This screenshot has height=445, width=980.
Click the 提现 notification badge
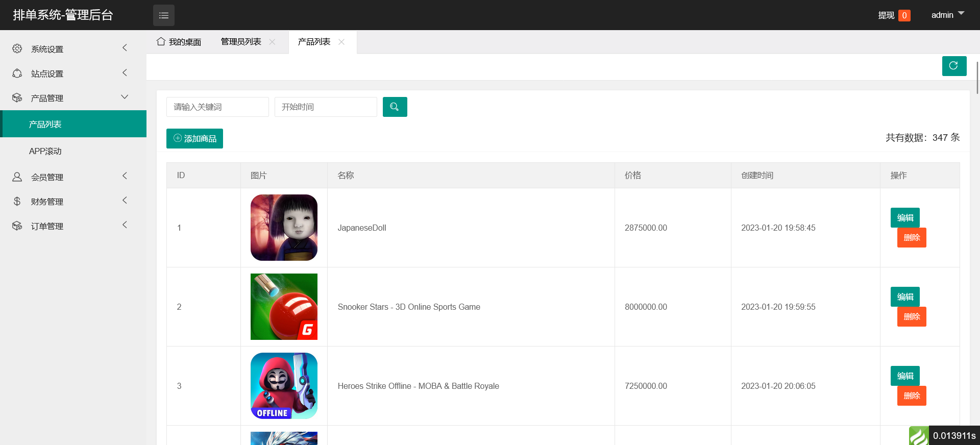(904, 15)
